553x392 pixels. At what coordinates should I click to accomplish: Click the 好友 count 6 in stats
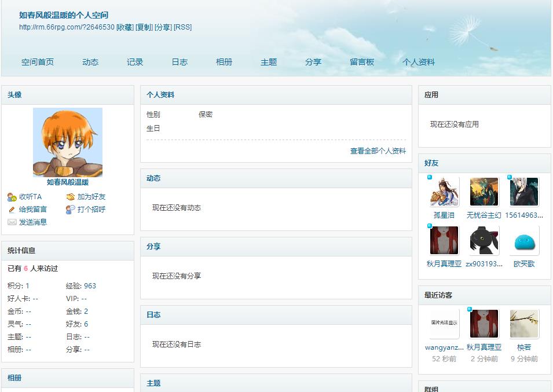[86, 324]
